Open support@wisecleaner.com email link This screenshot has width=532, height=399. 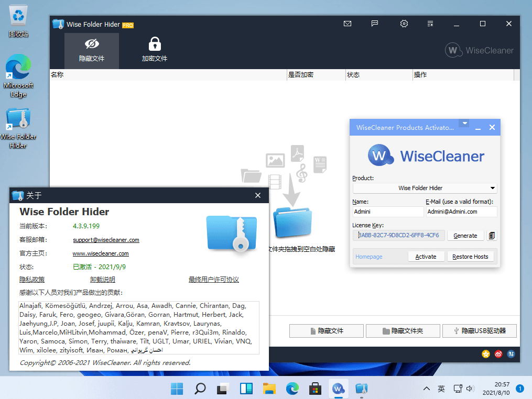[x=106, y=240]
